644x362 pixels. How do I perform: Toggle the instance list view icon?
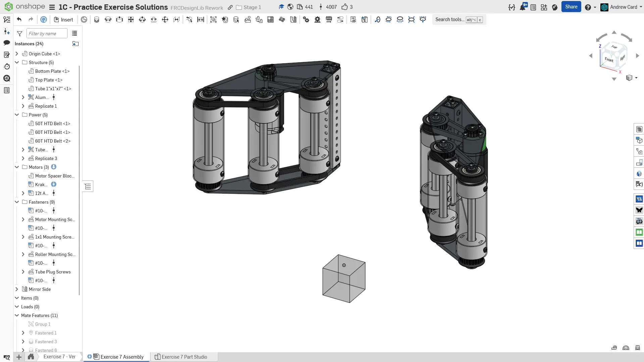coord(75,34)
